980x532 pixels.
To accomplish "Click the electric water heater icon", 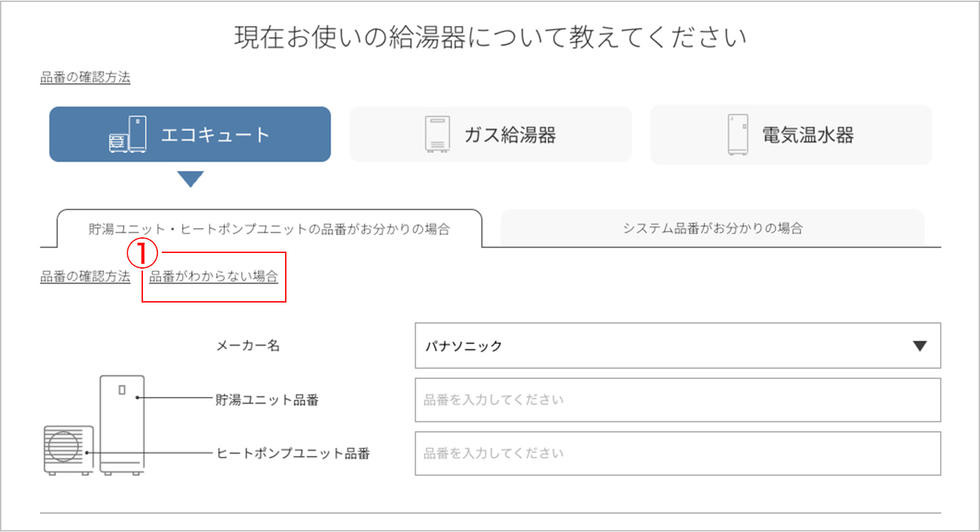I will pyautogui.click(x=738, y=134).
